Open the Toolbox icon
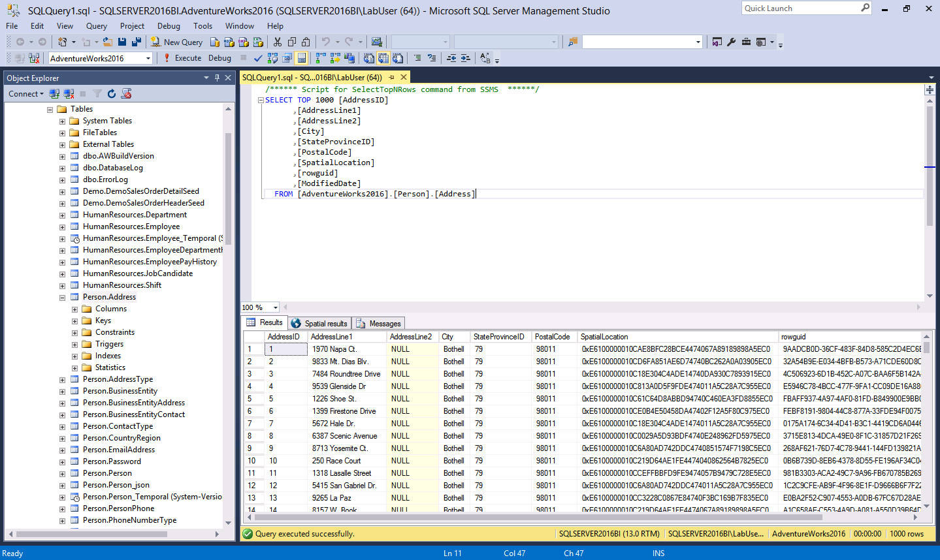940x560 pixels. [746, 42]
